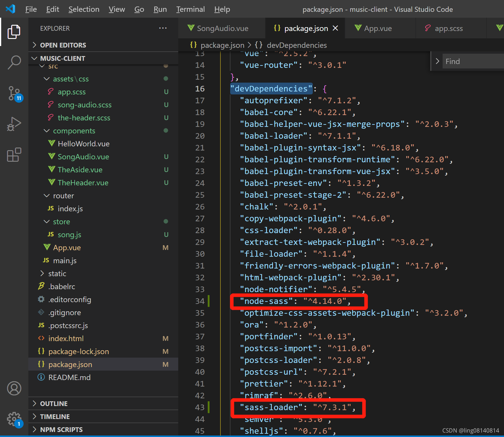The image size is (504, 437).
Task: Open the Edit menu
Action: pos(53,9)
